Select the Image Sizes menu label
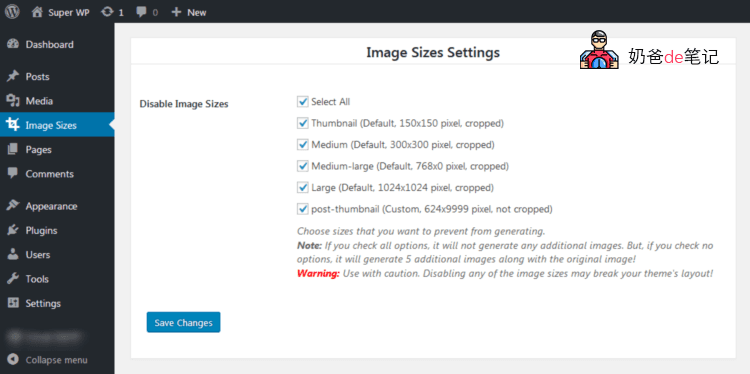This screenshot has width=750, height=374. point(51,126)
